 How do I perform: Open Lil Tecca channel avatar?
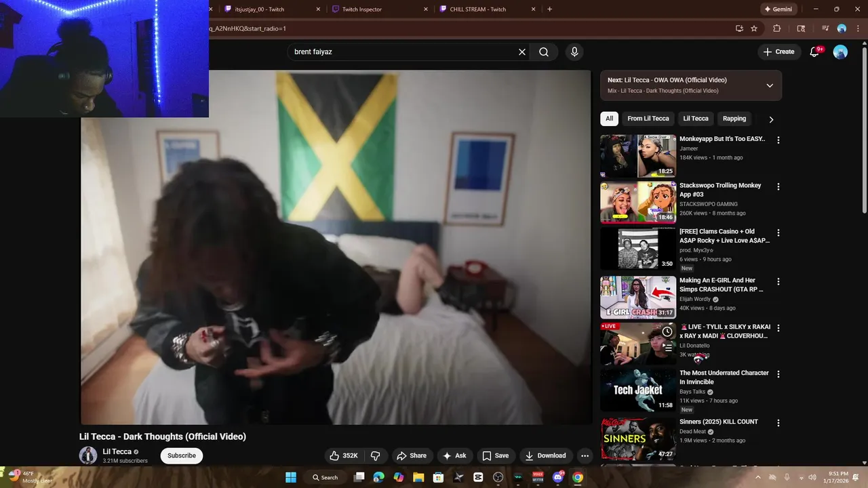pyautogui.click(x=88, y=455)
